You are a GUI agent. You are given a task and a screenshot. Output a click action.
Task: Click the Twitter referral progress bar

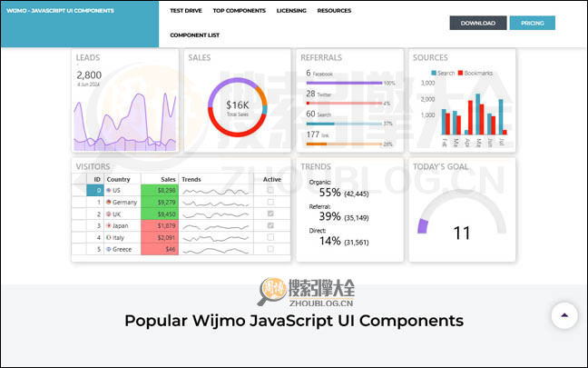click(344, 103)
